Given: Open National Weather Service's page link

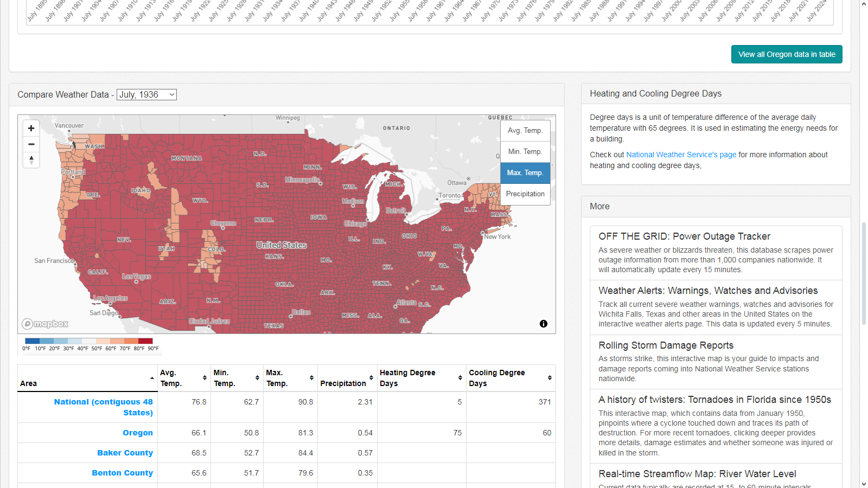Looking at the screenshot, I should coord(681,155).
